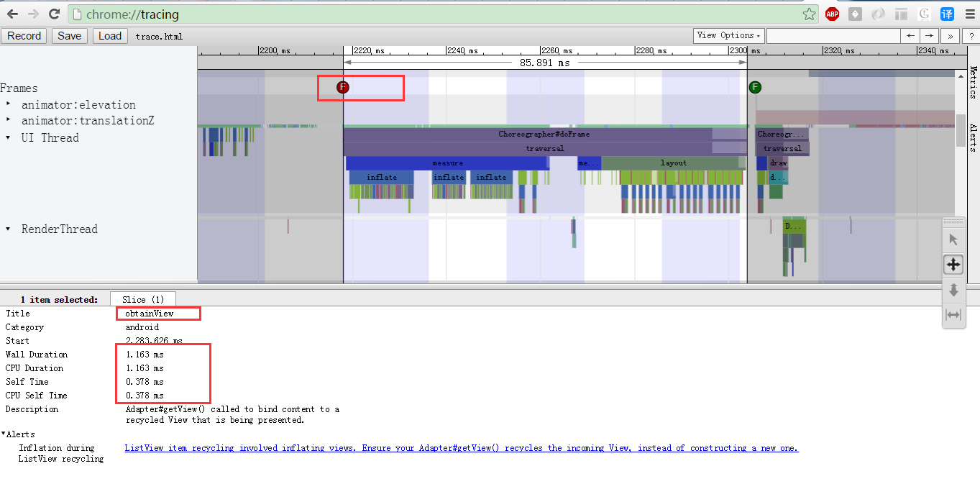Go to previous search result arrow
Screen dimensions: 980x484
(x=911, y=36)
